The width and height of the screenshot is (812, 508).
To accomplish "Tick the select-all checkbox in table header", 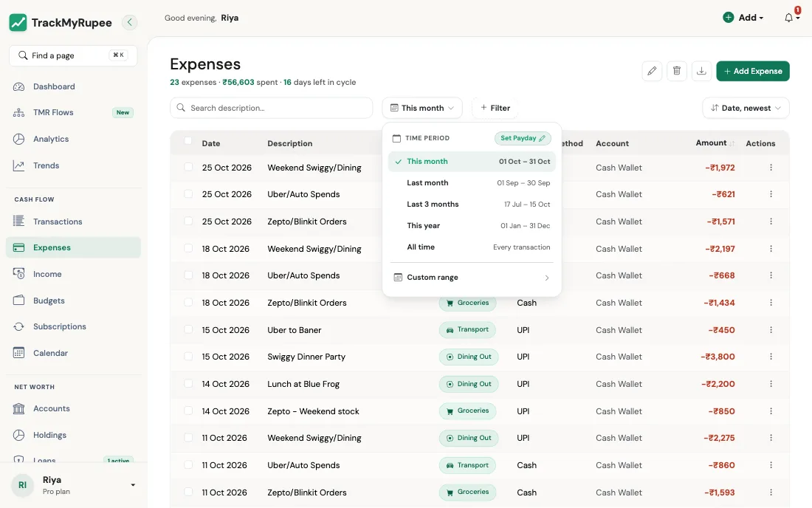I will (188, 140).
